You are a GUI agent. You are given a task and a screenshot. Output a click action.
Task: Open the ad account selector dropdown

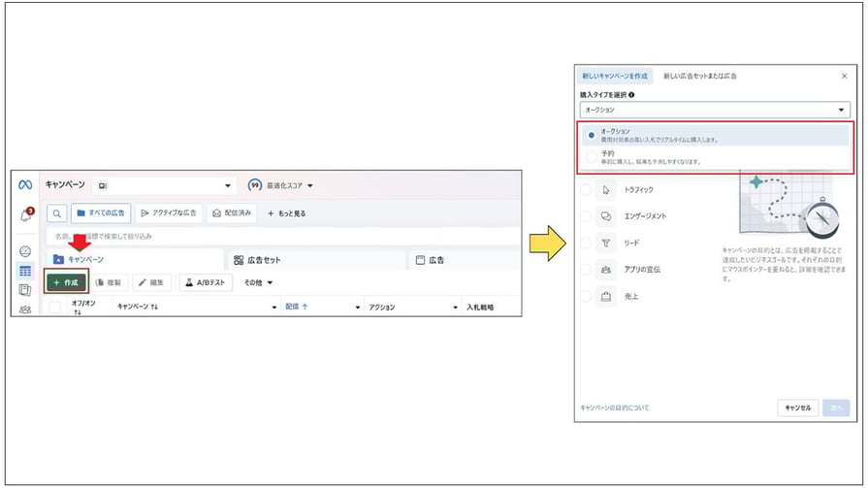point(165,184)
